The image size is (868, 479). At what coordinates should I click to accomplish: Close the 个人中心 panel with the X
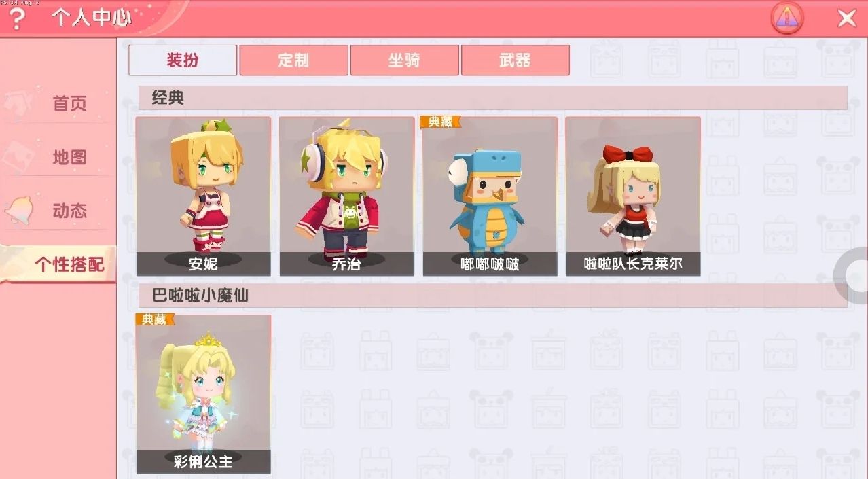point(847,18)
